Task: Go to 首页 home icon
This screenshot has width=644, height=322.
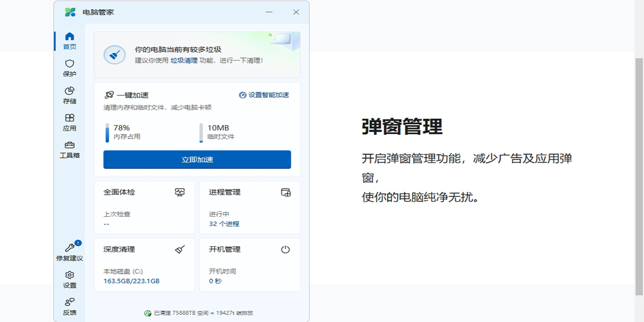Action: [69, 40]
